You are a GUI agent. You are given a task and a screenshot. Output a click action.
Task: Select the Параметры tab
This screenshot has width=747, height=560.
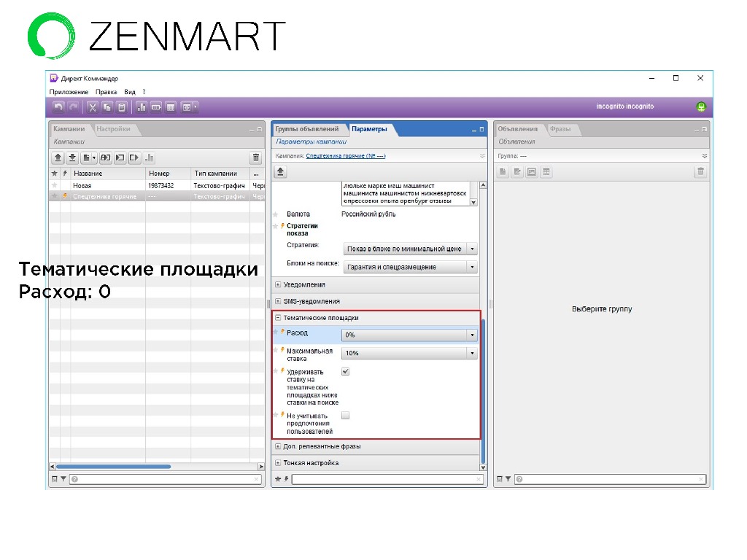tap(369, 129)
